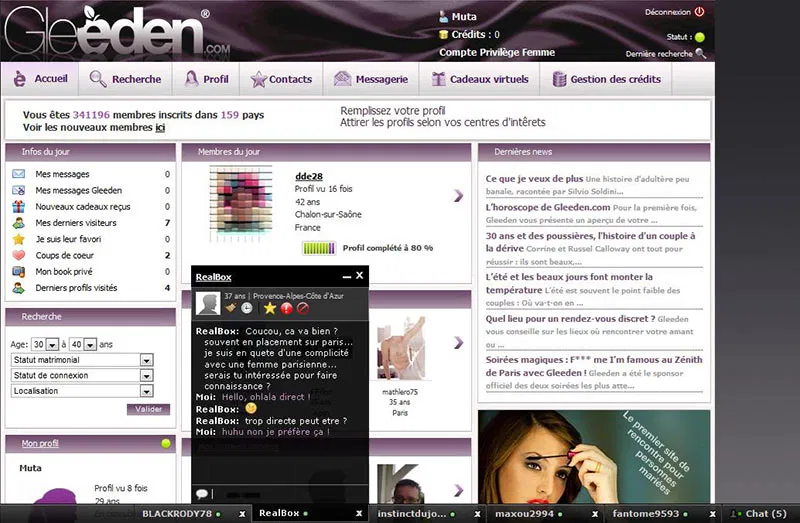Close the RealBox chat window
Image resolution: width=800 pixels, height=523 pixels.
click(360, 276)
